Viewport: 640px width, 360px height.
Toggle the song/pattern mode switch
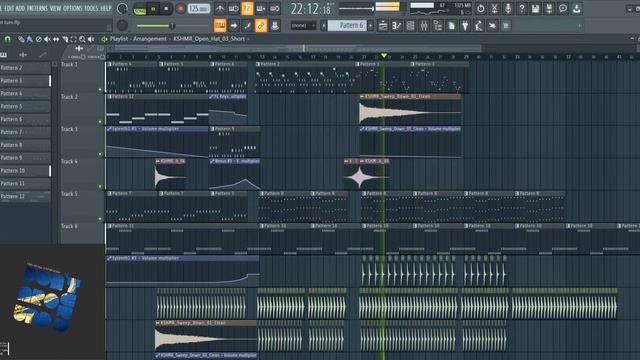[x=140, y=9]
